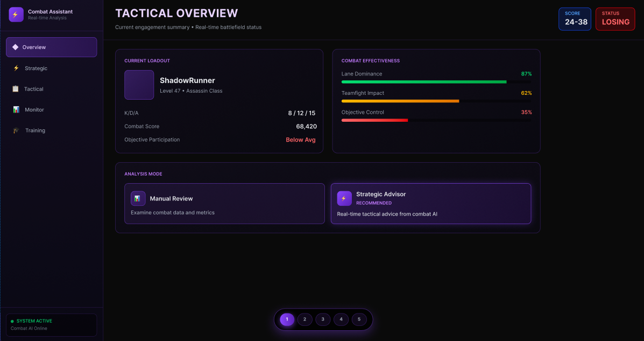The width and height of the screenshot is (644, 341).
Task: Click the lightning icon beside Strategic
Action: [x=16, y=68]
